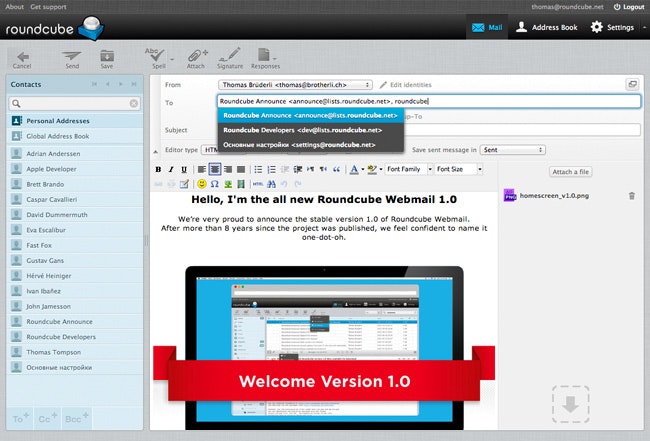Viewport: 650px width, 441px height.
Task: Toggle left text alignment
Action: (201, 169)
